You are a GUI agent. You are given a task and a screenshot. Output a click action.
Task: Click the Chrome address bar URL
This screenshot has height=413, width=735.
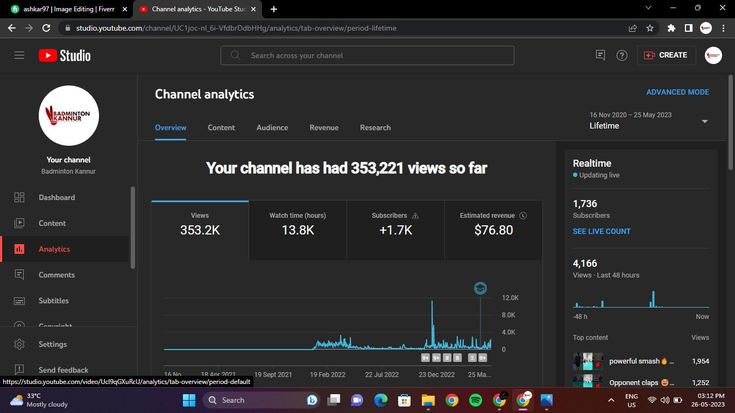tap(236, 28)
